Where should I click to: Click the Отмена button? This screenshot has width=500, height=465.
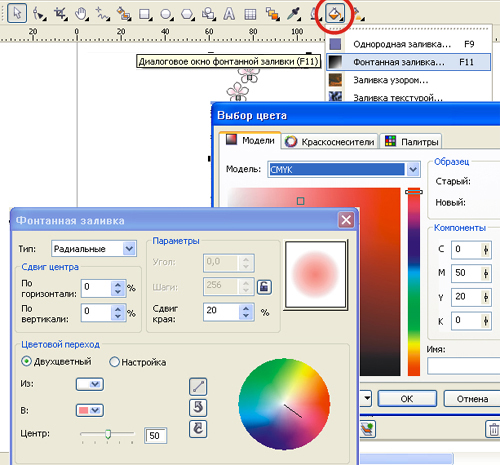[472, 399]
